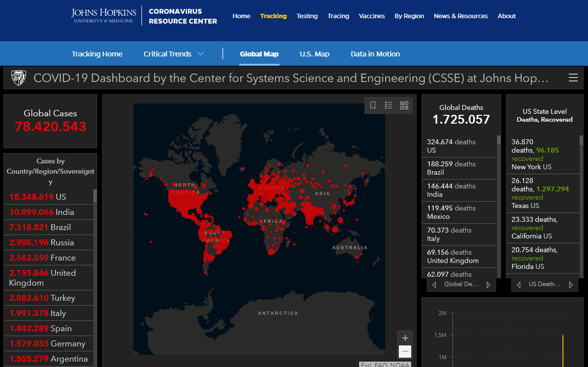Open the basemap gallery grid icon
The height and width of the screenshot is (367, 588).
tap(404, 105)
